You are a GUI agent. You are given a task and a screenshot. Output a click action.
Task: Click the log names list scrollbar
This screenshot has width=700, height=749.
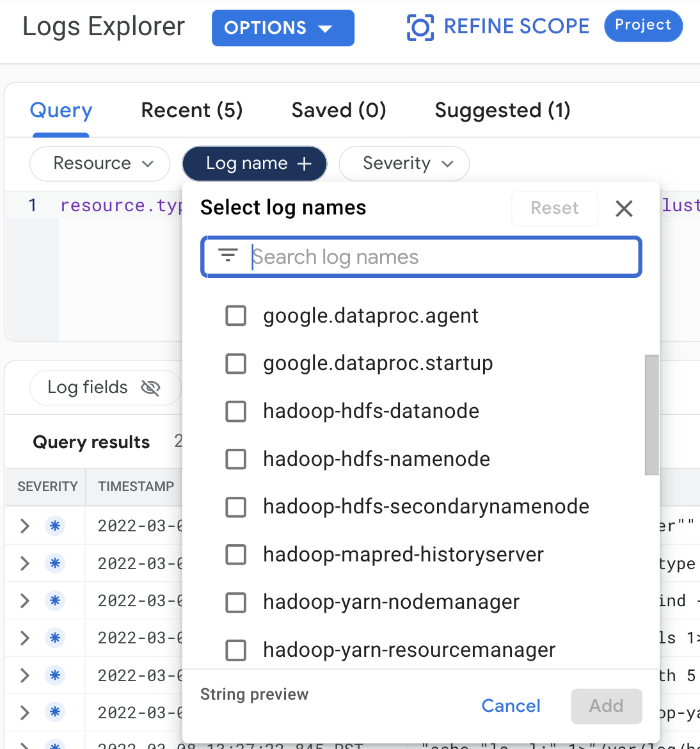point(651,414)
